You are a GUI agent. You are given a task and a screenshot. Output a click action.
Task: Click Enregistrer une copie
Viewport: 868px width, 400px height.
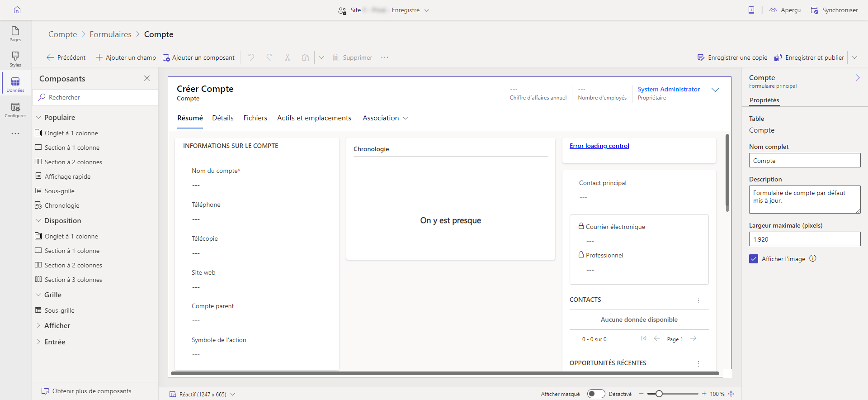coord(732,57)
